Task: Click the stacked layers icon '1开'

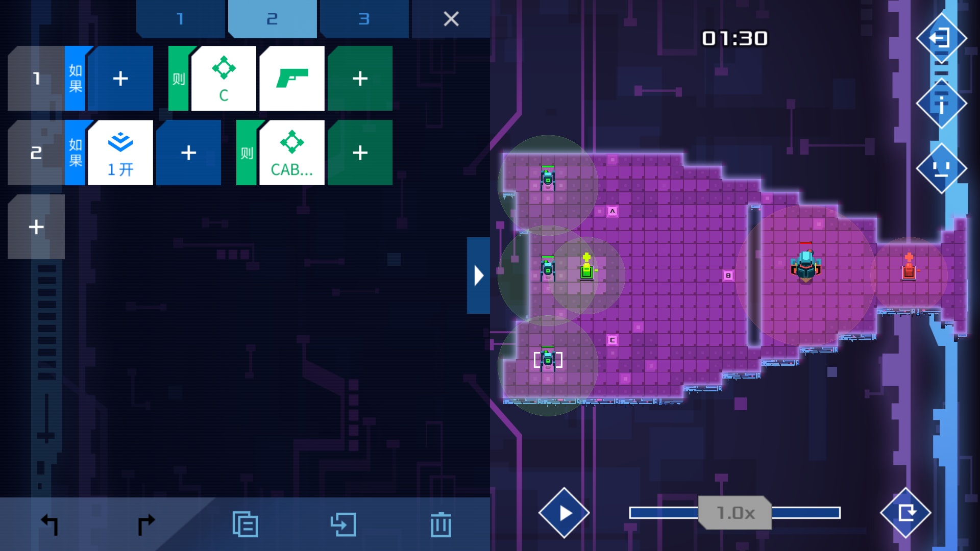Action: (121, 154)
